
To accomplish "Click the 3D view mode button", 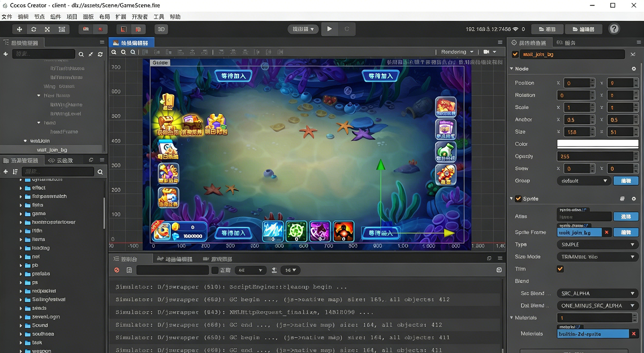I will click(161, 29).
